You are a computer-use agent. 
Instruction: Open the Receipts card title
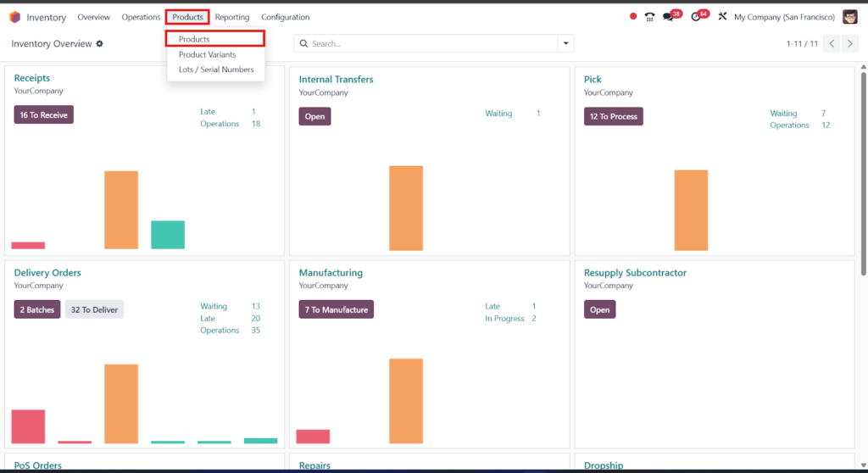(x=31, y=78)
